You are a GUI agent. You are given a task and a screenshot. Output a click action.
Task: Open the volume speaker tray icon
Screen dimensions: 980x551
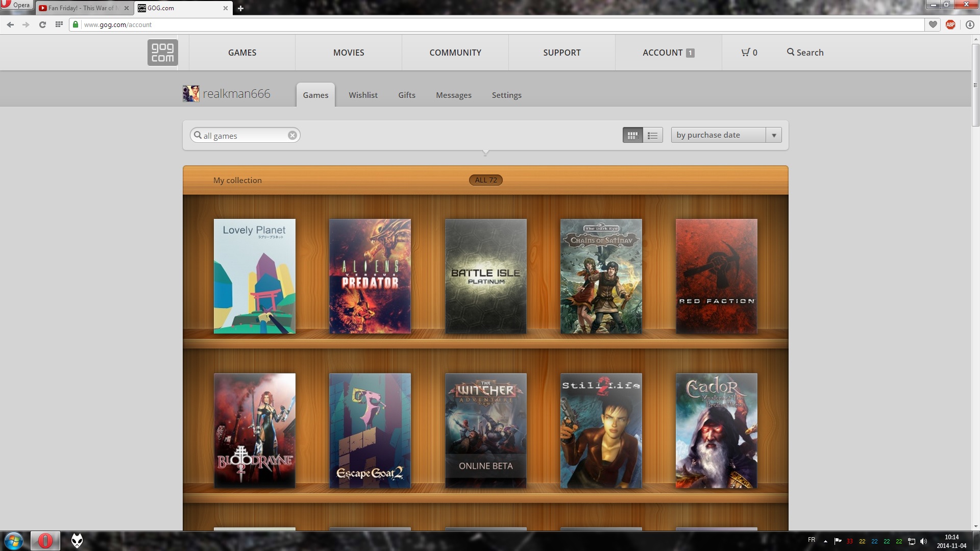pyautogui.click(x=923, y=541)
